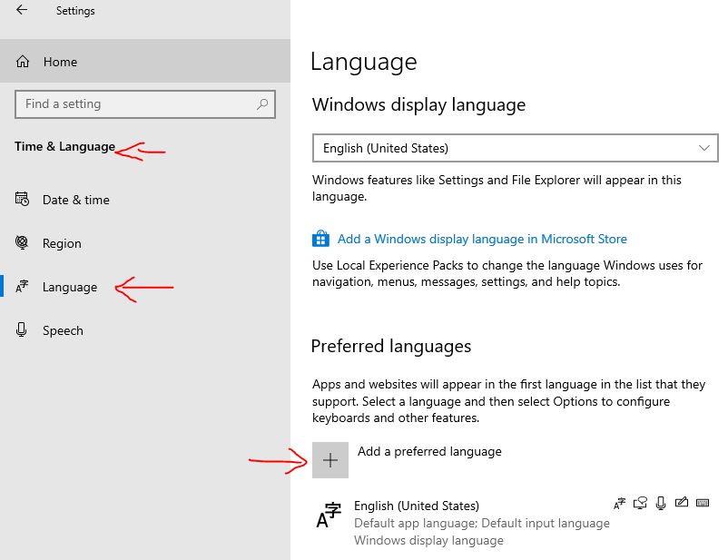Click the search magnifier icon

pyautogui.click(x=262, y=104)
